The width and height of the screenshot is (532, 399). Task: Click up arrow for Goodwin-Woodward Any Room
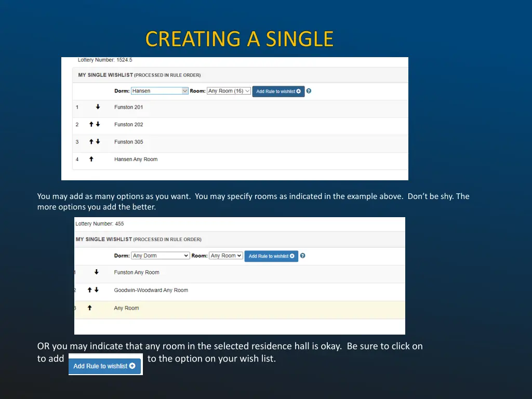90,290
